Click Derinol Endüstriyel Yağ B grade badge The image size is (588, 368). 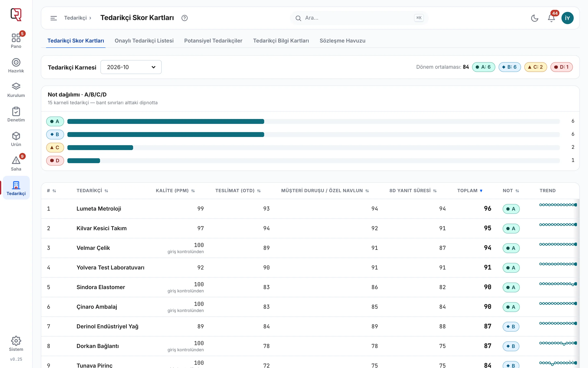pos(511,327)
